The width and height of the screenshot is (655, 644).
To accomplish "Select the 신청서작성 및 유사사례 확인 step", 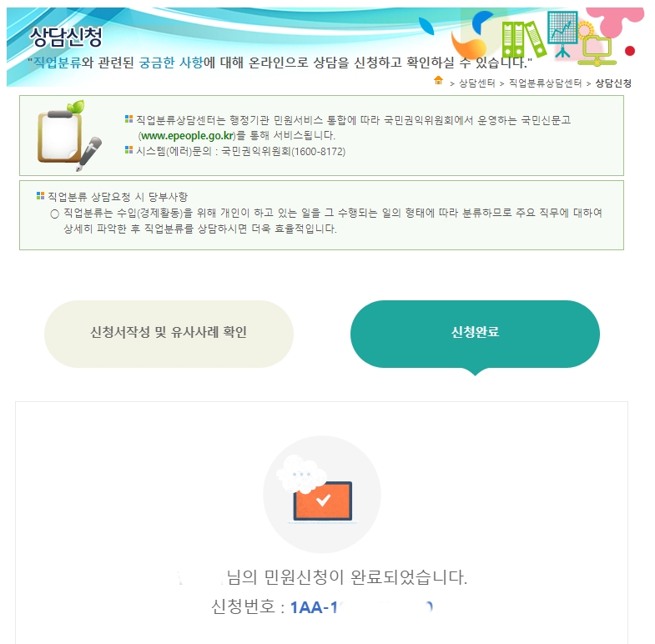I will pos(169,334).
